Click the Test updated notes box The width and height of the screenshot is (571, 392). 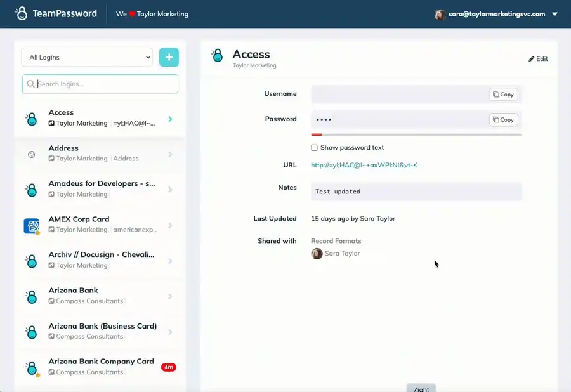coord(416,192)
